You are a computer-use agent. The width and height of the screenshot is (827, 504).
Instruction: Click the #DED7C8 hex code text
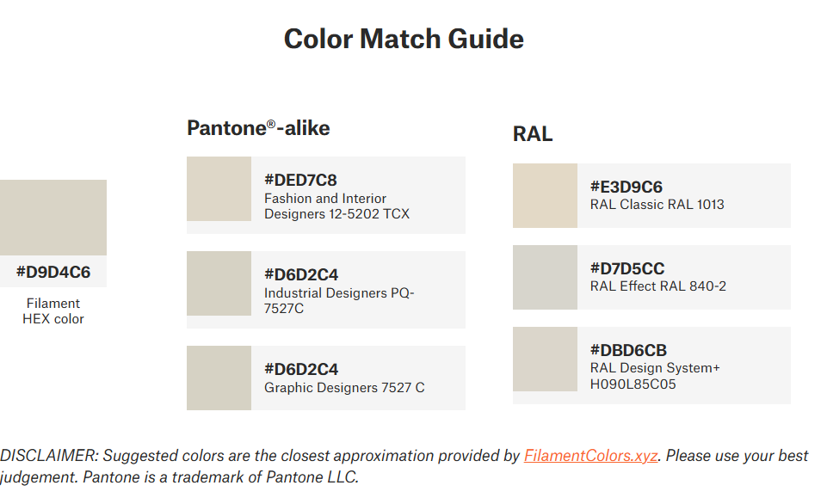[300, 181]
